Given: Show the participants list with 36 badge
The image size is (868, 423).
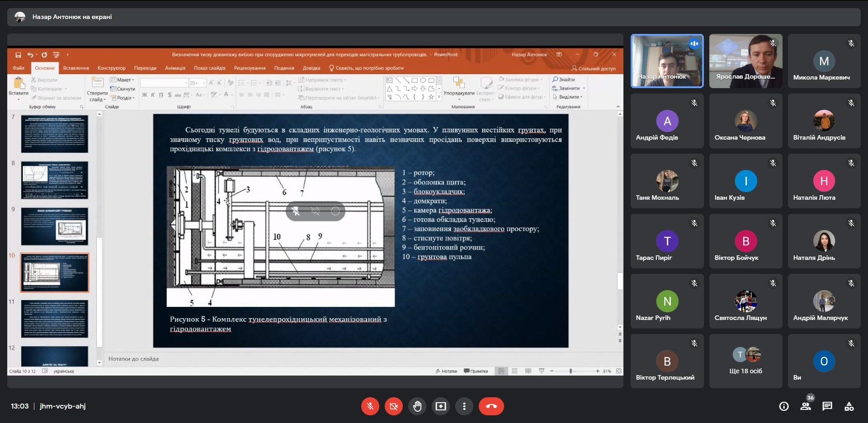Looking at the screenshot, I should point(806,406).
